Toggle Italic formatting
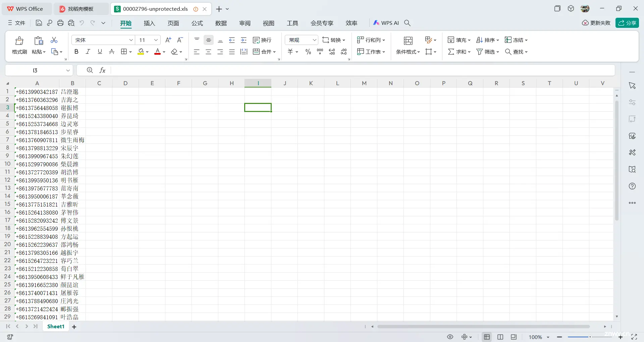 [x=88, y=52]
